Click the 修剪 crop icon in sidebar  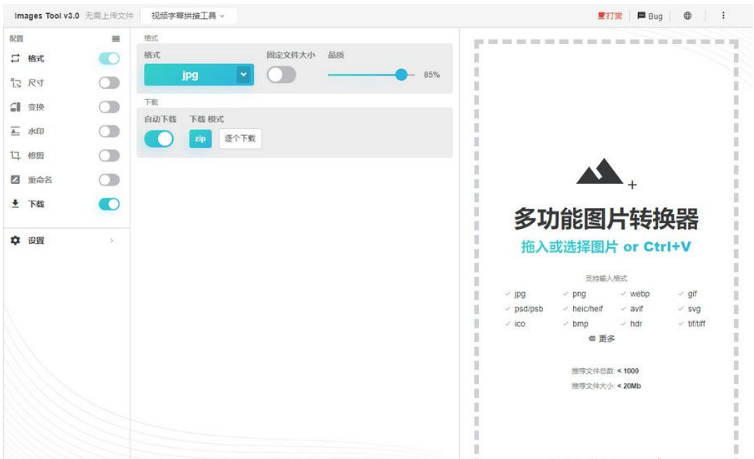point(15,156)
